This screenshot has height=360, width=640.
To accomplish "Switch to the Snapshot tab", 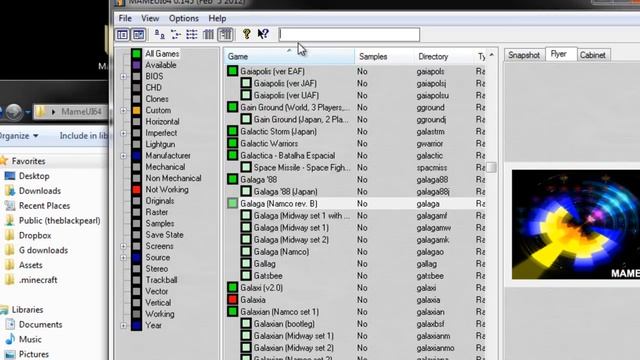I will coord(524,55).
